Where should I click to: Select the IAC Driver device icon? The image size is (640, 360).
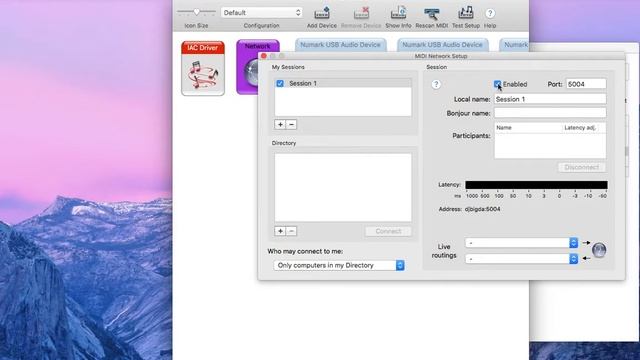click(x=203, y=68)
